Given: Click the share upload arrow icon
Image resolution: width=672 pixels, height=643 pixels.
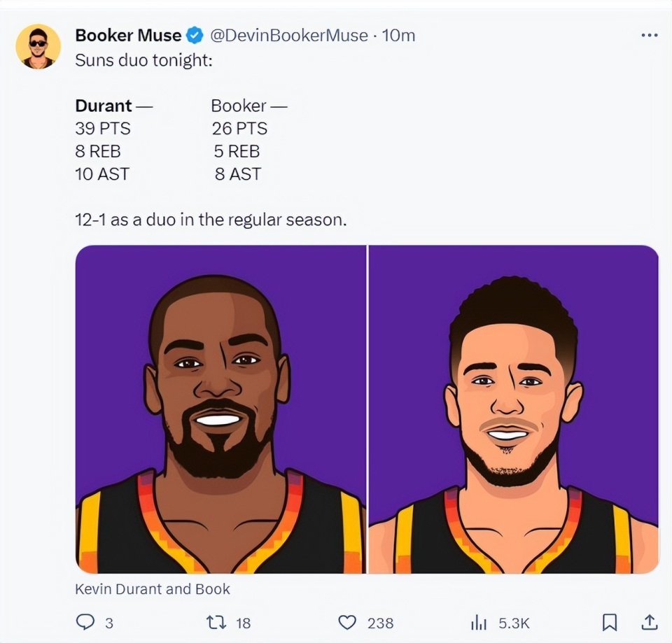Looking at the screenshot, I should click(649, 622).
